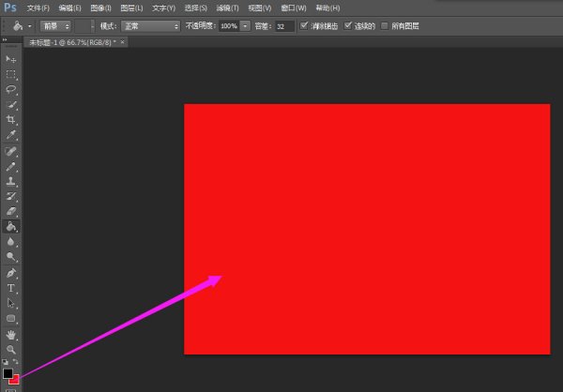
Task: Click the red background color swatch
Action: click(x=15, y=380)
